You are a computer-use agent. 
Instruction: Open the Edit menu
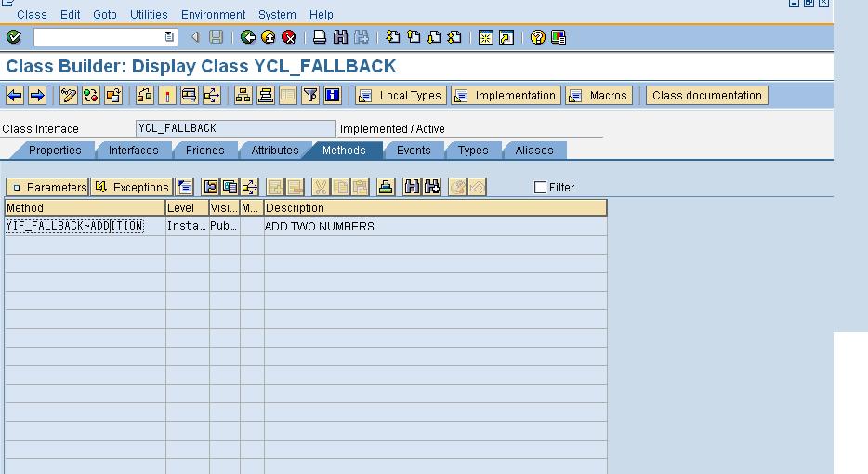[71, 14]
